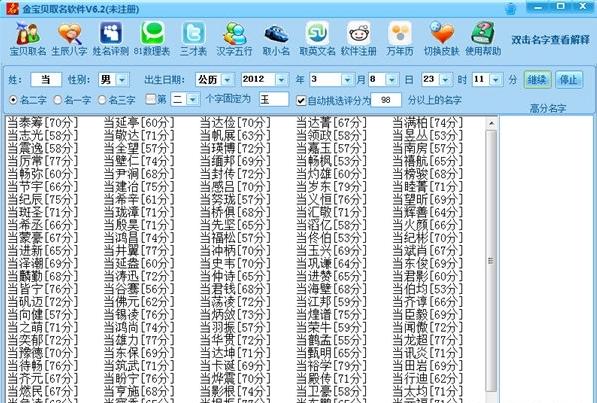The image size is (597, 403).
Task: Open the 使用帮助 help book
Action: [x=483, y=39]
